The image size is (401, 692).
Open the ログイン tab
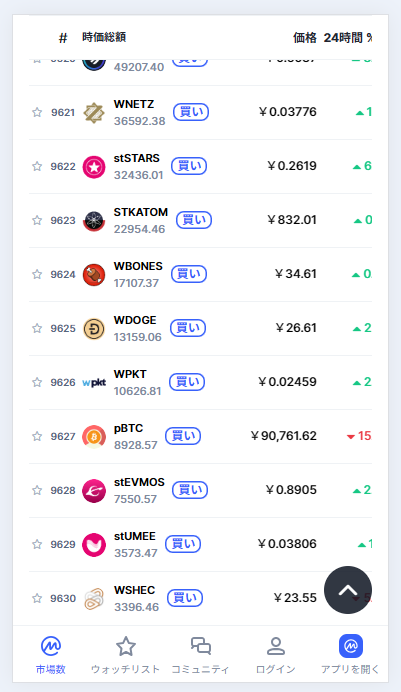tap(276, 655)
